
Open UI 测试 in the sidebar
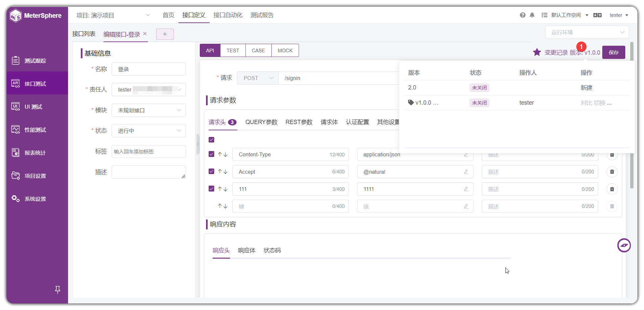[x=37, y=107]
